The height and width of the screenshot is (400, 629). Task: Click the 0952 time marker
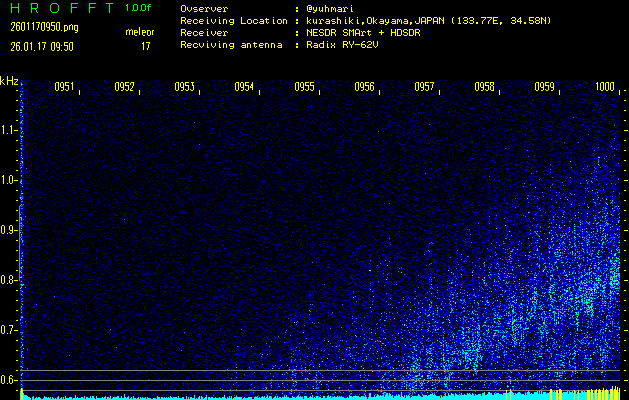(x=124, y=87)
